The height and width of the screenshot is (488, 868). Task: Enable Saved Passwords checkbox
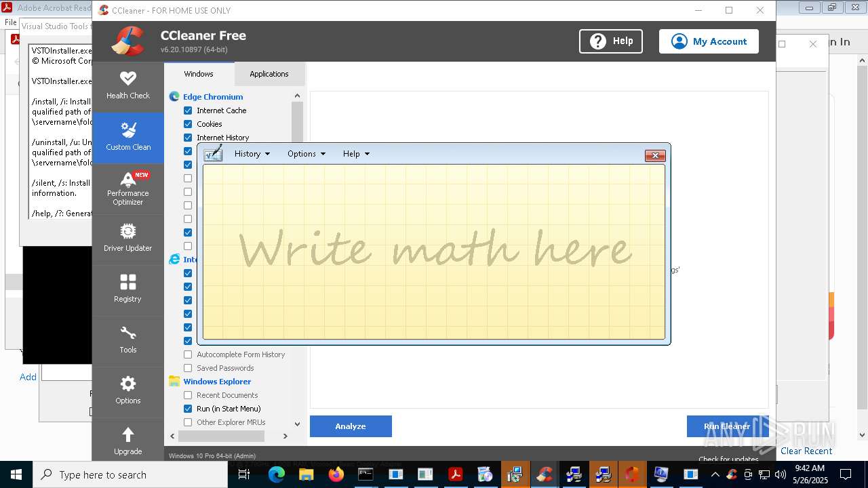coord(188,368)
